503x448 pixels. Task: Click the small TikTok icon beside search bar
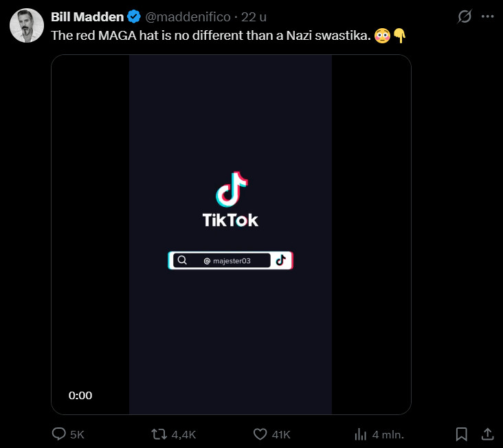click(x=281, y=260)
